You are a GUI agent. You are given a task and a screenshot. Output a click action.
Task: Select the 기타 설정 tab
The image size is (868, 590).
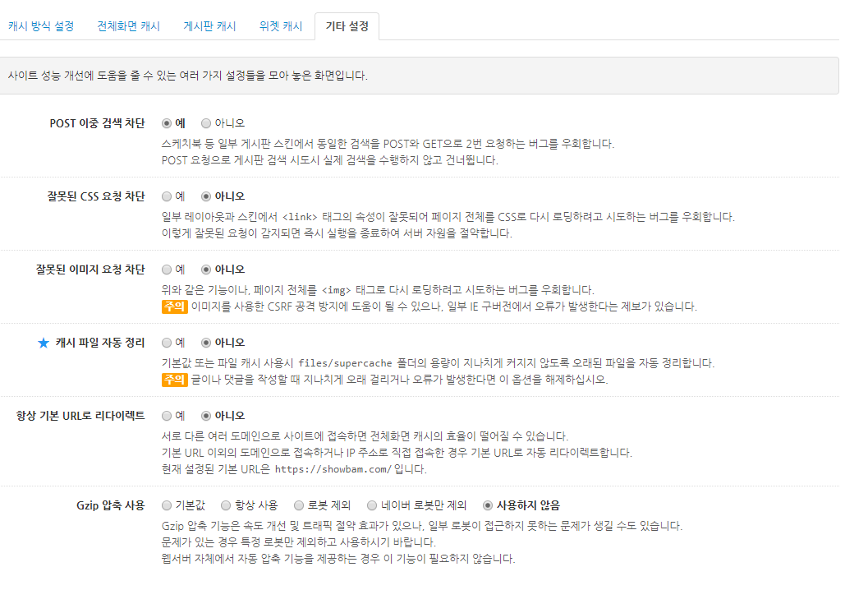click(x=347, y=26)
